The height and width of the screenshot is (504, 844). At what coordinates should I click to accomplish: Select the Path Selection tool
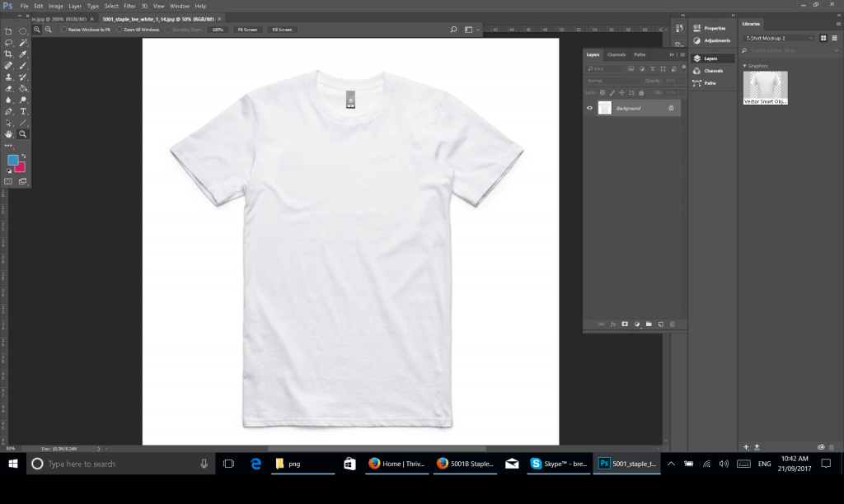8,124
